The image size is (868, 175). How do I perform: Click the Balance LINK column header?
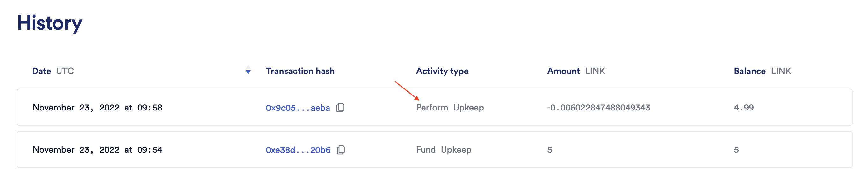click(x=762, y=71)
